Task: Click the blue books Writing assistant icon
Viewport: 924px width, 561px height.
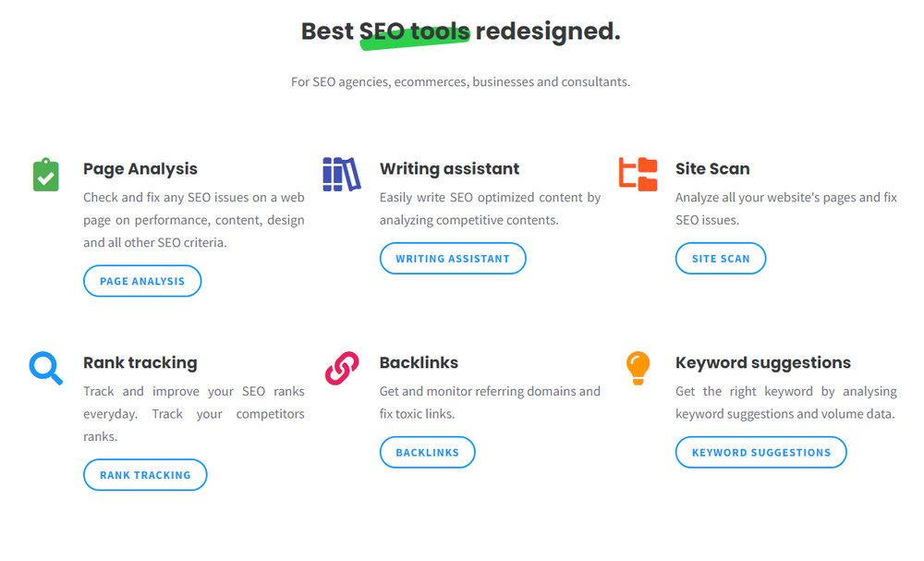Action: pos(342,175)
